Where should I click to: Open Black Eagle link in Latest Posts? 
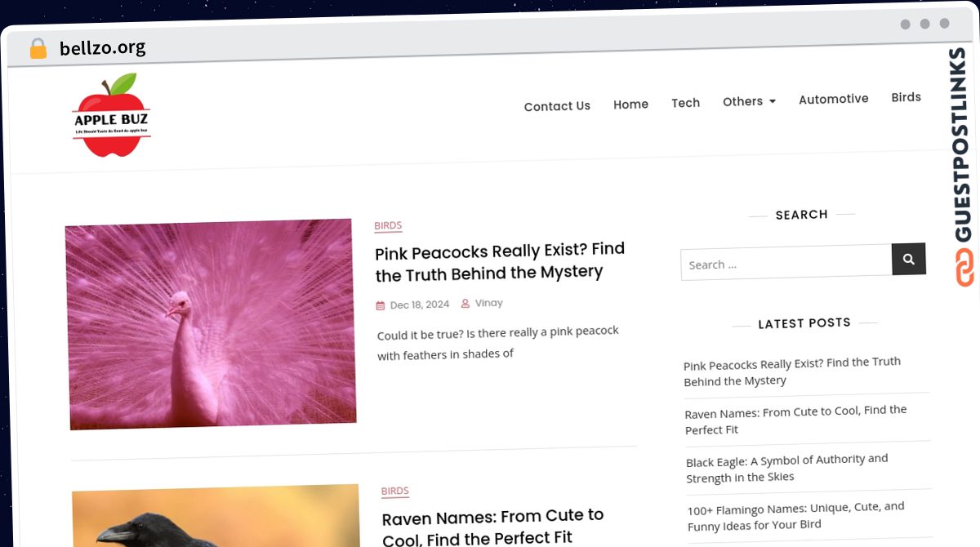787,468
